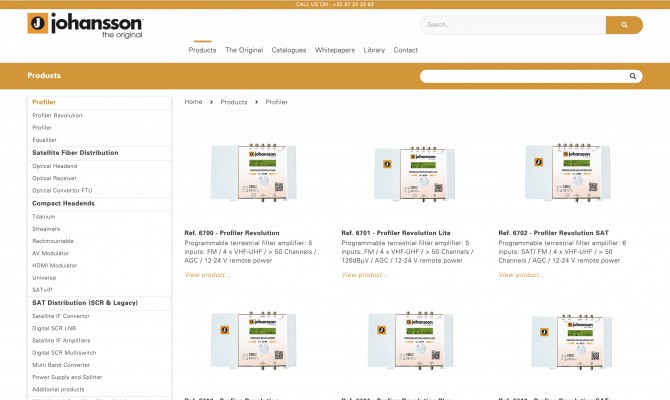Open Additional products in sidebar
The width and height of the screenshot is (670, 400).
point(58,389)
